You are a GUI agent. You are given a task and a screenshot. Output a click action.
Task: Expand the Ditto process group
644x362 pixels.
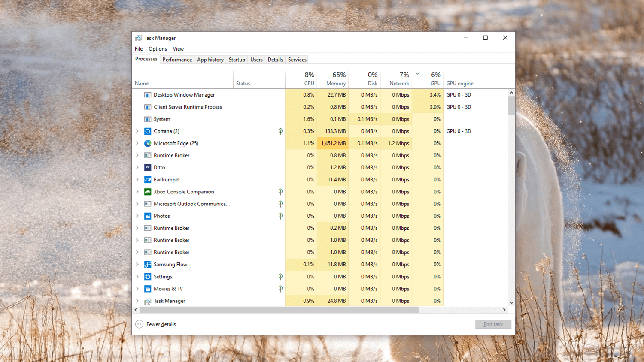(137, 167)
